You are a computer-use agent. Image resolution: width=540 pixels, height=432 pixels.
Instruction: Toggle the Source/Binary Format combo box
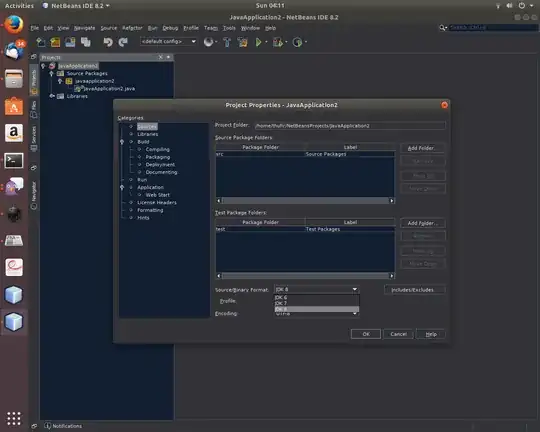point(316,289)
